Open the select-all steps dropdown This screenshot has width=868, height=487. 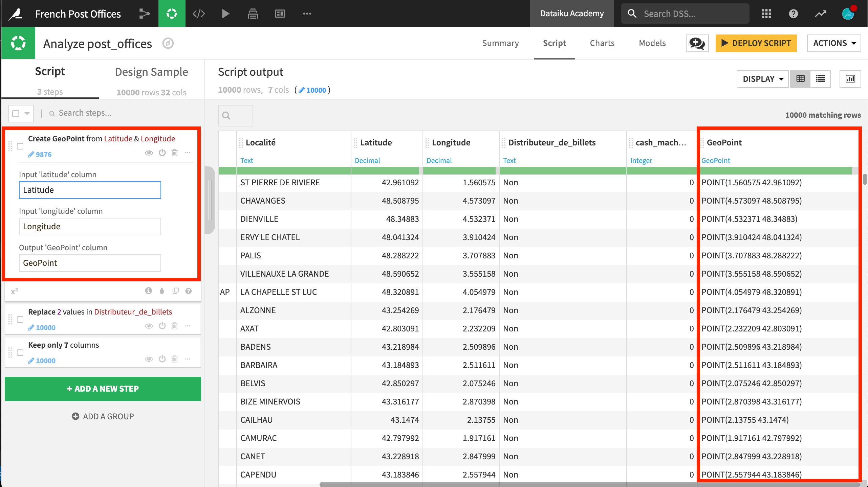pyautogui.click(x=27, y=113)
